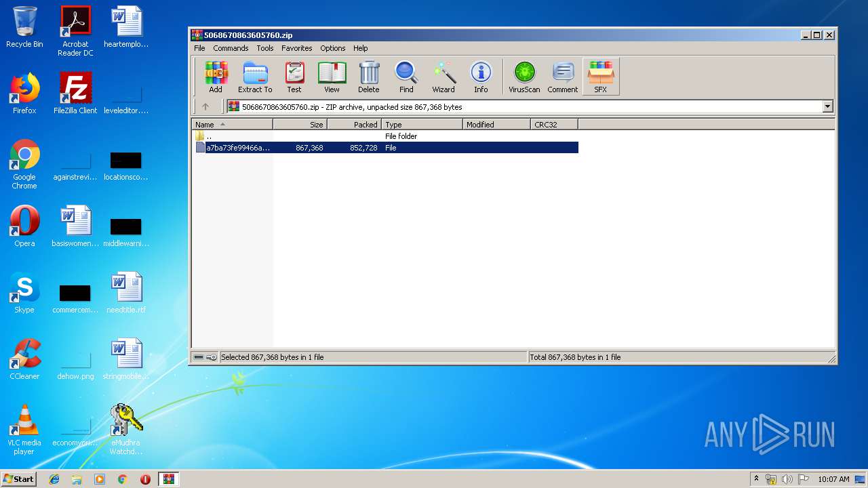Click the Action Center flag icon
The image size is (868, 488).
click(x=804, y=479)
